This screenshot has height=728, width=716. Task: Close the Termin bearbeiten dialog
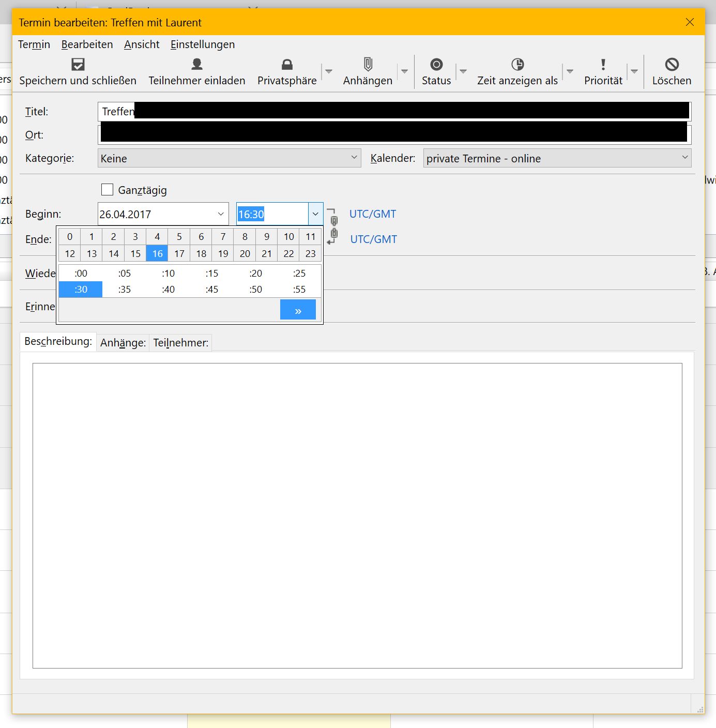tap(690, 22)
